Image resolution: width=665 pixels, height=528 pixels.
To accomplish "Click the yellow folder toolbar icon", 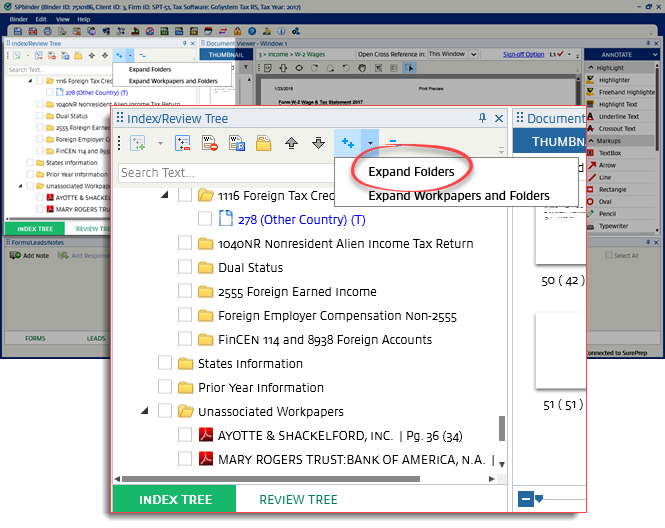I will pos(264,143).
